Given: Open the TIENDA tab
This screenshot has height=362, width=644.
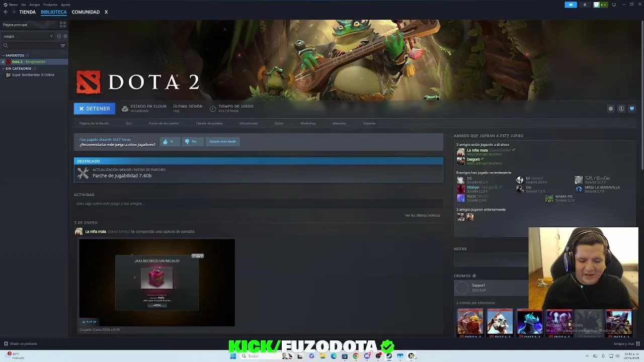Looking at the screenshot, I should point(27,12).
